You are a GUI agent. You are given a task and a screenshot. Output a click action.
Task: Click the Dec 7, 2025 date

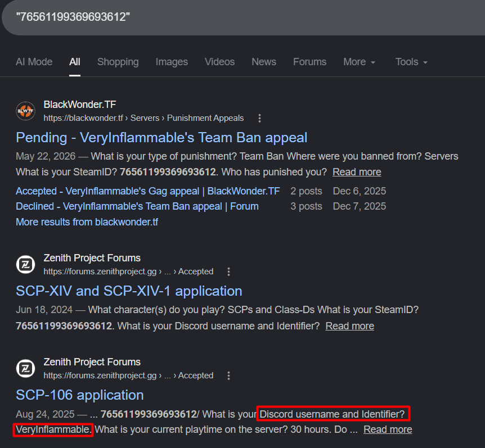359,206
